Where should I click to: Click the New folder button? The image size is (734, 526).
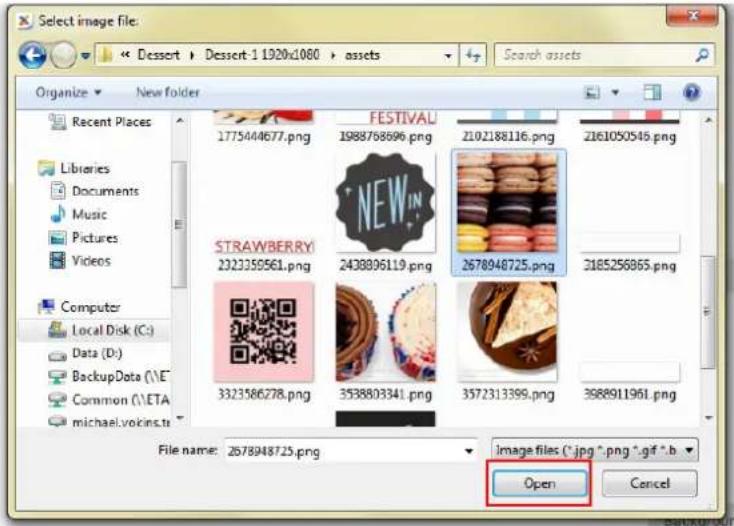click(x=168, y=92)
